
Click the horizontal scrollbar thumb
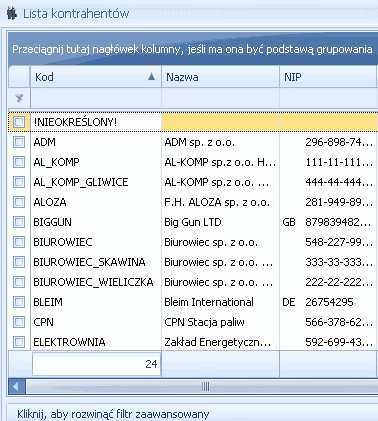pyautogui.click(x=206, y=387)
